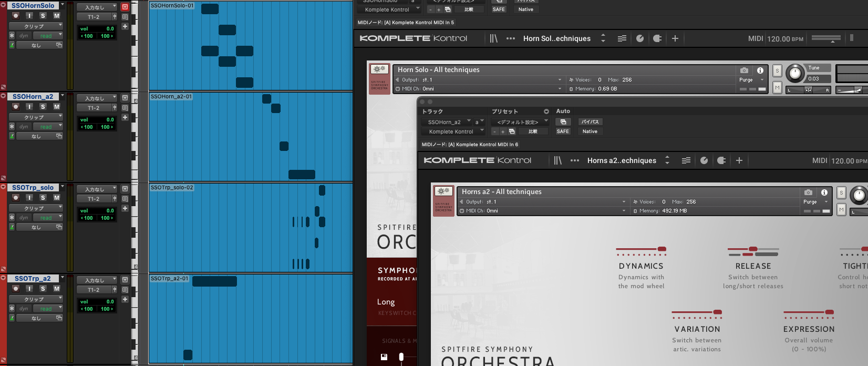Click camera snapshot icon in Horn Solo Kontakt header

(744, 70)
